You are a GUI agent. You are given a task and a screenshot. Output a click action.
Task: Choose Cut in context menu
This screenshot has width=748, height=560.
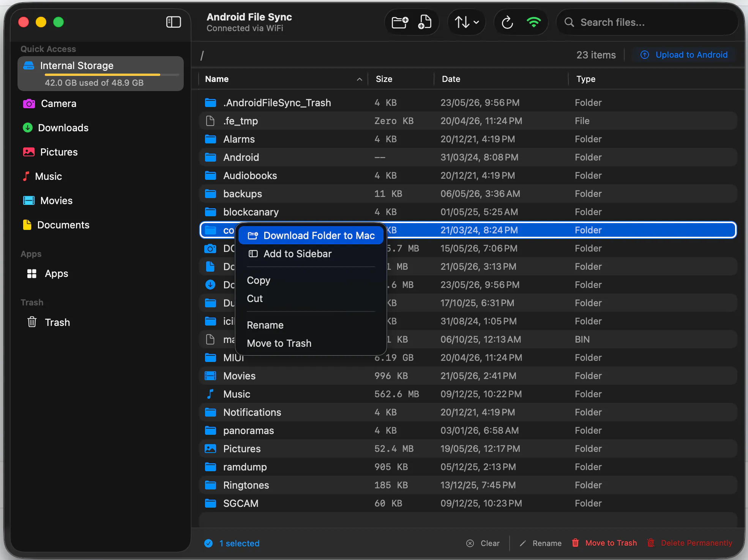pos(311,299)
